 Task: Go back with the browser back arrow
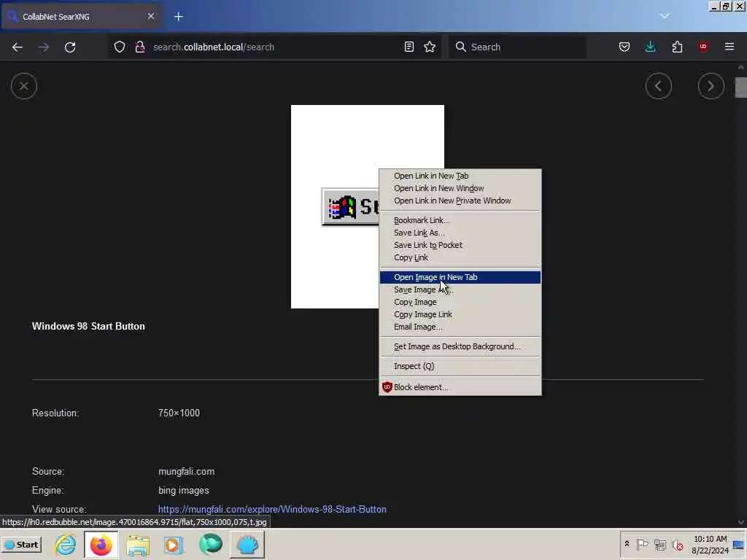18,47
